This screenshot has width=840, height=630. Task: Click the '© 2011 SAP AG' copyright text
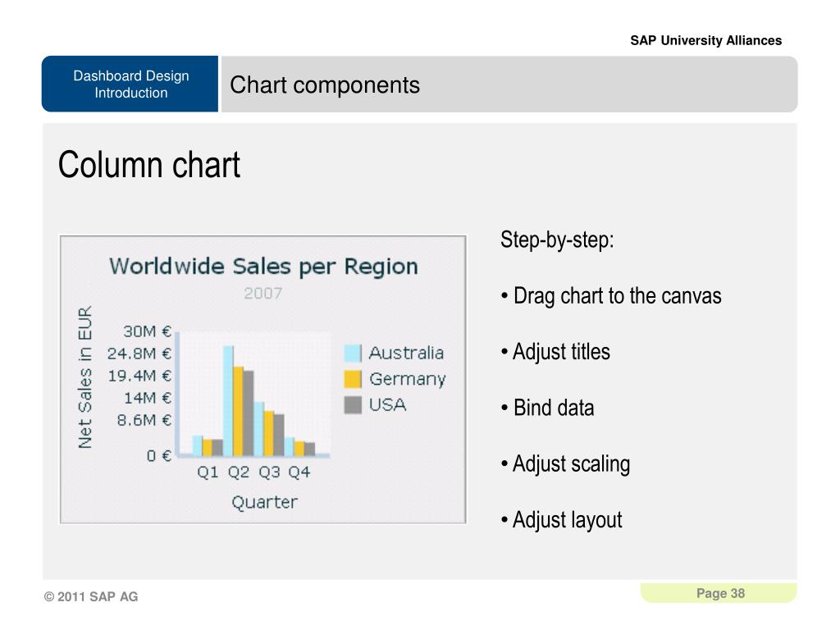91,597
